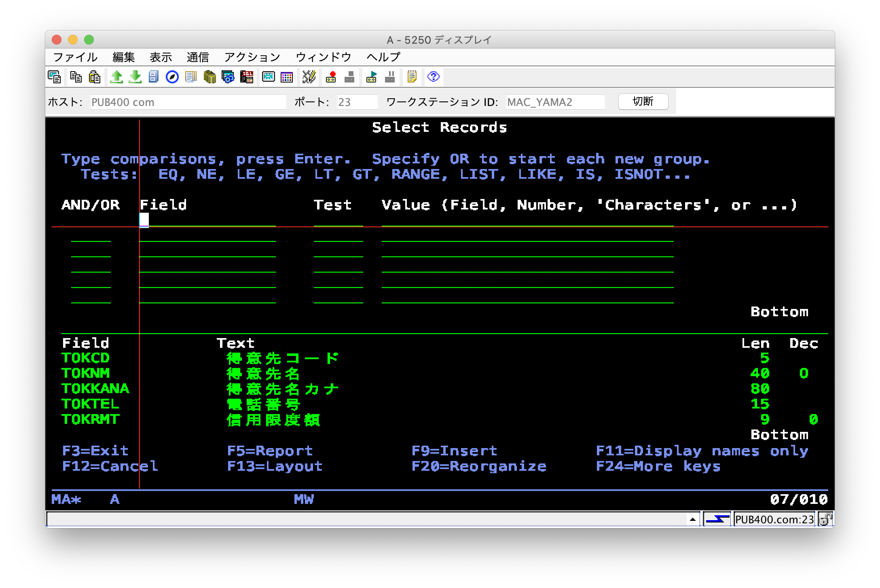Click the green play macro icon
The image size is (880, 588).
371,77
